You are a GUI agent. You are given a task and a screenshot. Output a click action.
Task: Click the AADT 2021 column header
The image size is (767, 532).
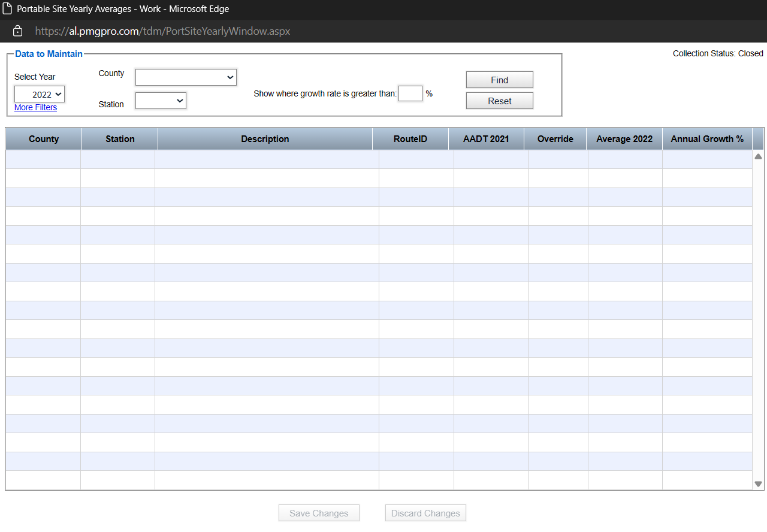click(x=486, y=139)
